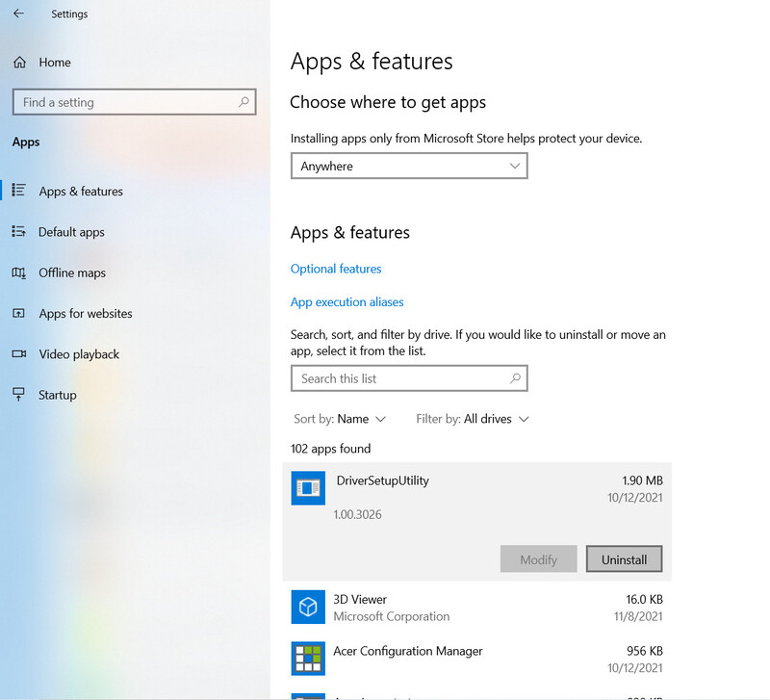The image size is (770, 700).
Task: Click the 3D Viewer cube icon
Action: 308,607
